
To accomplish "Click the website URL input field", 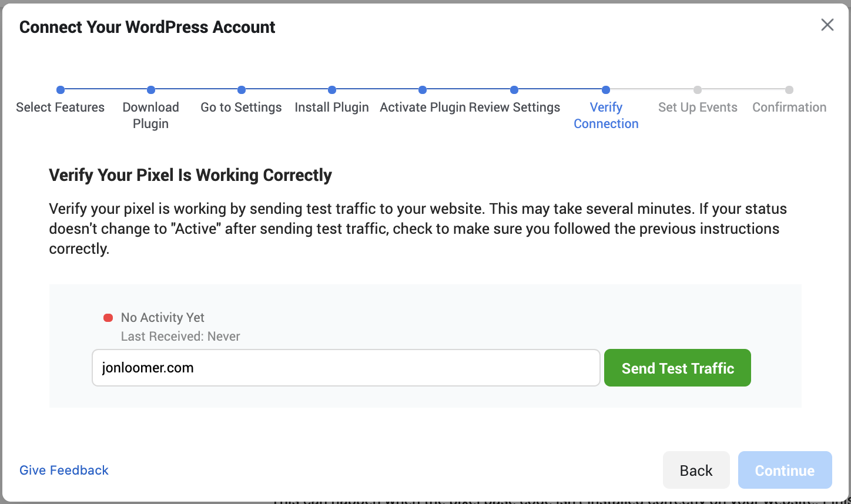I will coord(346,368).
